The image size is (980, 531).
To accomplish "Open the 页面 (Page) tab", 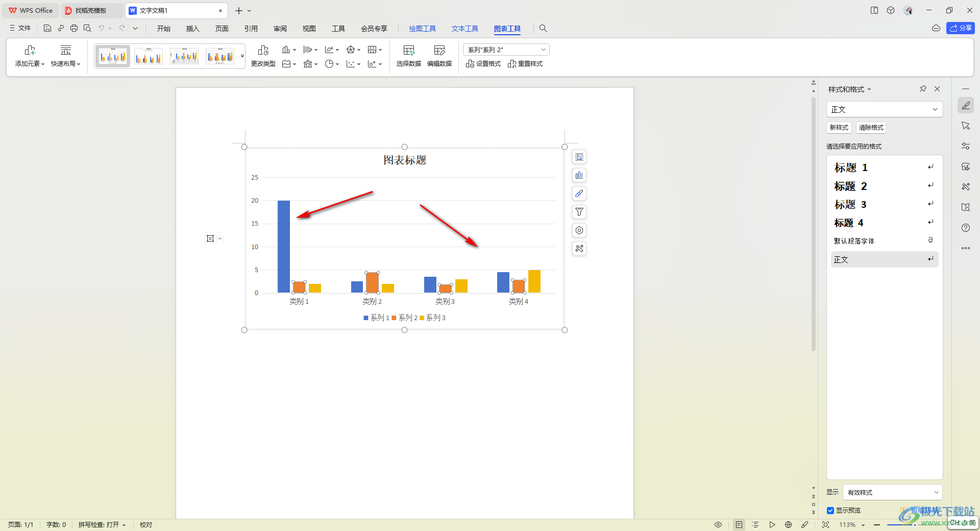I will (222, 29).
